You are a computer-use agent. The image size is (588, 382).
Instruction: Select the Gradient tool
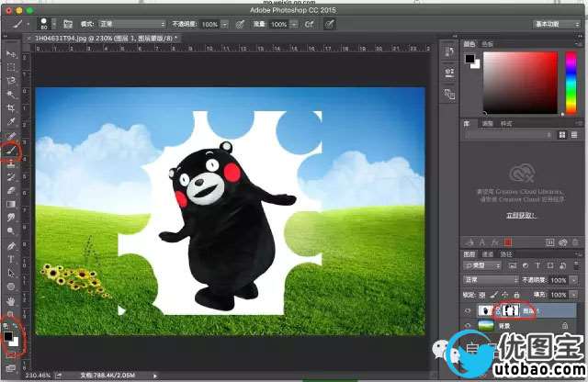pos(11,204)
